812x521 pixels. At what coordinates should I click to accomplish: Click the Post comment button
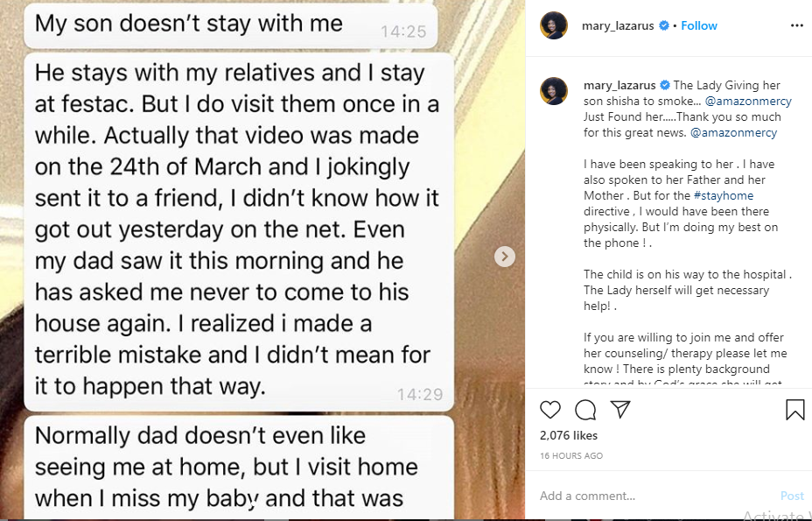792,496
